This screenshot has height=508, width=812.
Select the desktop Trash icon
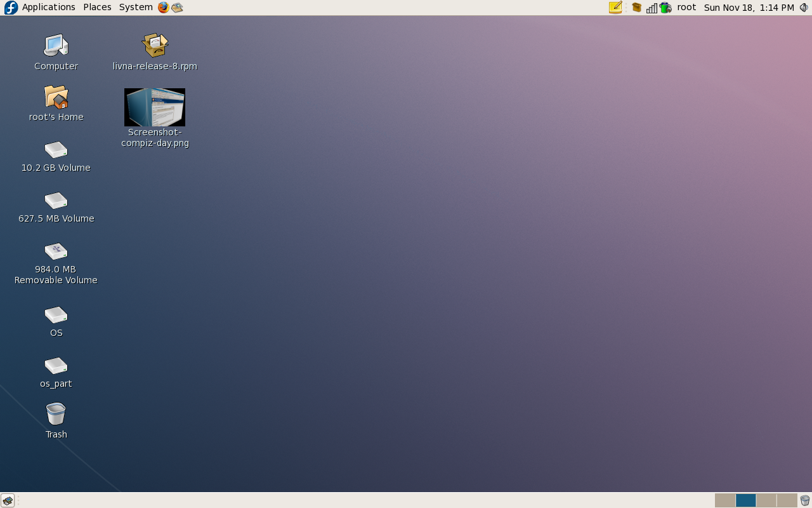click(x=56, y=414)
